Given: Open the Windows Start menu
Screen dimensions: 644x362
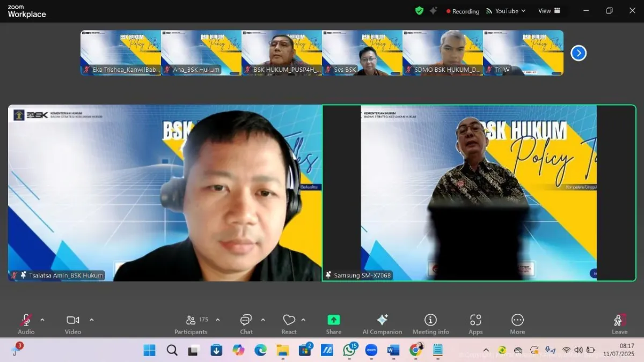Looking at the screenshot, I should [x=149, y=350].
